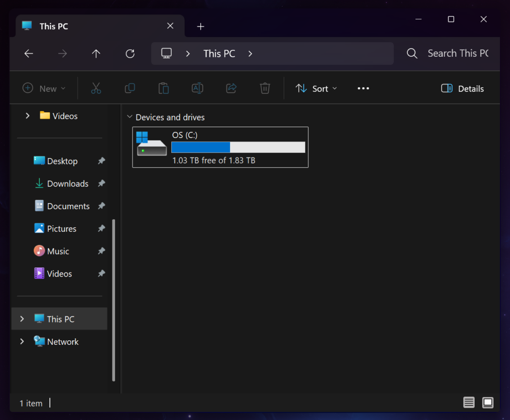Expand chevron after This PC in address bar

pyautogui.click(x=250, y=54)
